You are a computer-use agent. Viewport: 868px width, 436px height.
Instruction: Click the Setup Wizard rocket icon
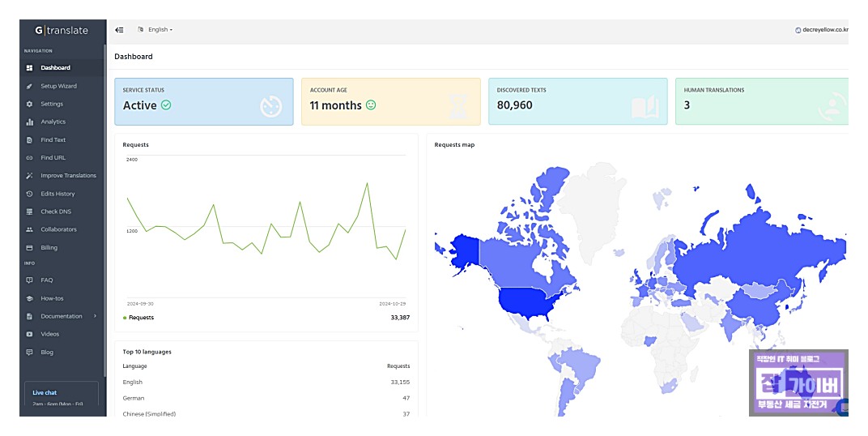(29, 86)
